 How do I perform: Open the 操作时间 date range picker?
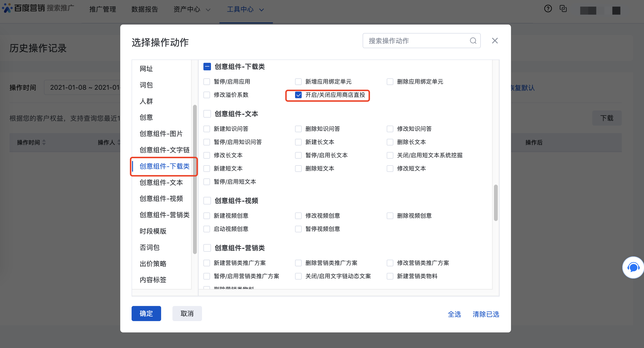tap(82, 87)
